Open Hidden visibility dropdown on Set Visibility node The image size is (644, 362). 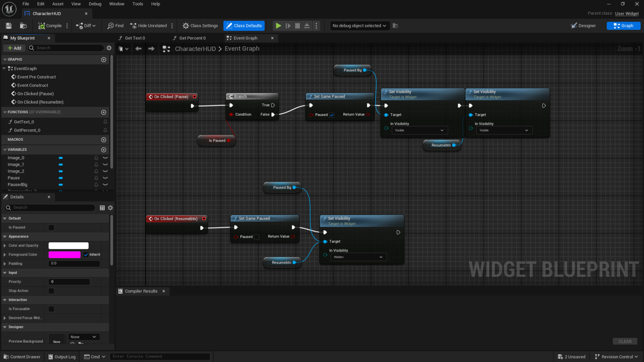[x=358, y=257]
